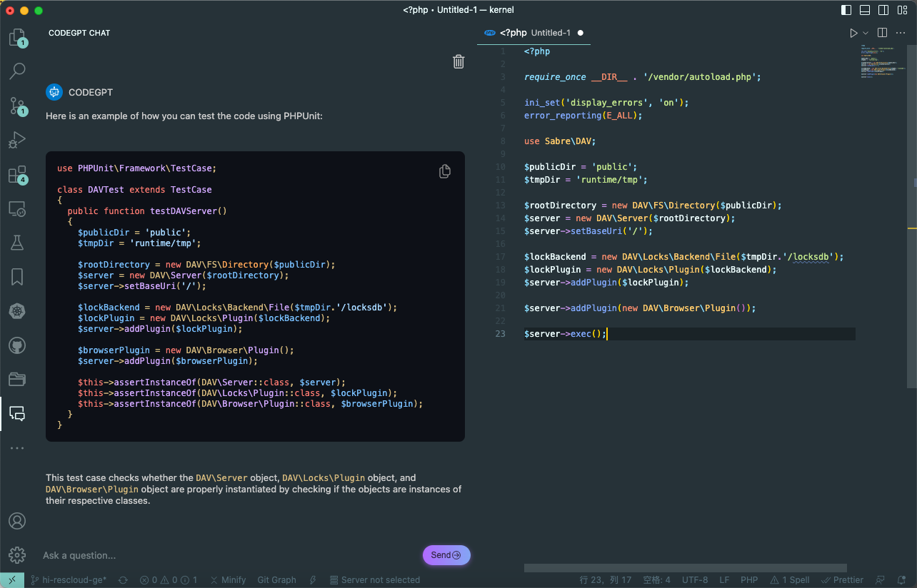Expand the run button dropdown arrow
This screenshot has height=588, width=917.
pos(866,33)
